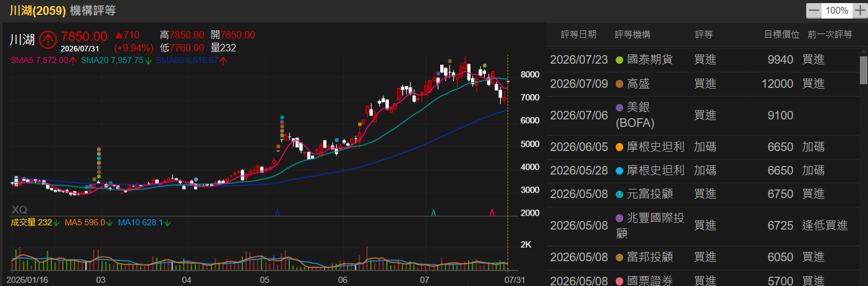Click the 2026/07/09 date cell
The width and height of the screenshot is (868, 286).
[579, 84]
